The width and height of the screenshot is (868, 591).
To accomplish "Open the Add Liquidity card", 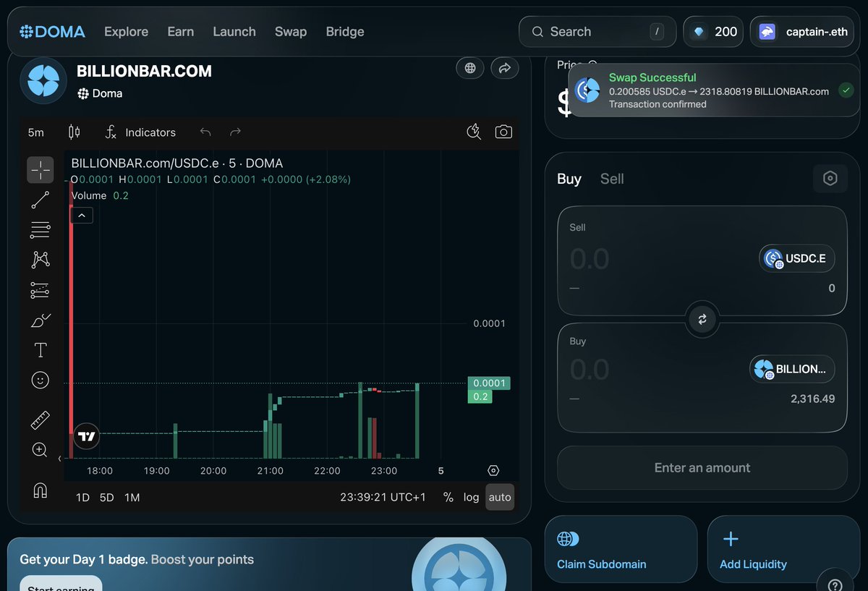I will [783, 549].
